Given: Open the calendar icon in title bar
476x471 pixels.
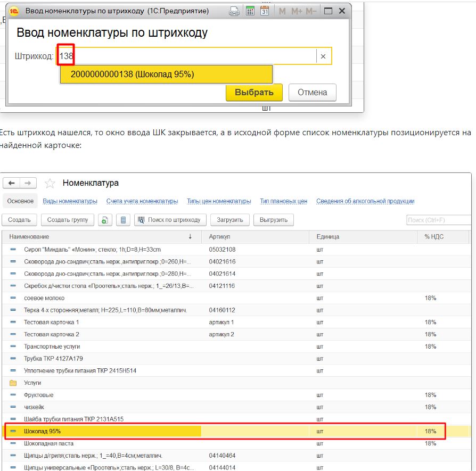Looking at the screenshot, I should pyautogui.click(x=265, y=11).
